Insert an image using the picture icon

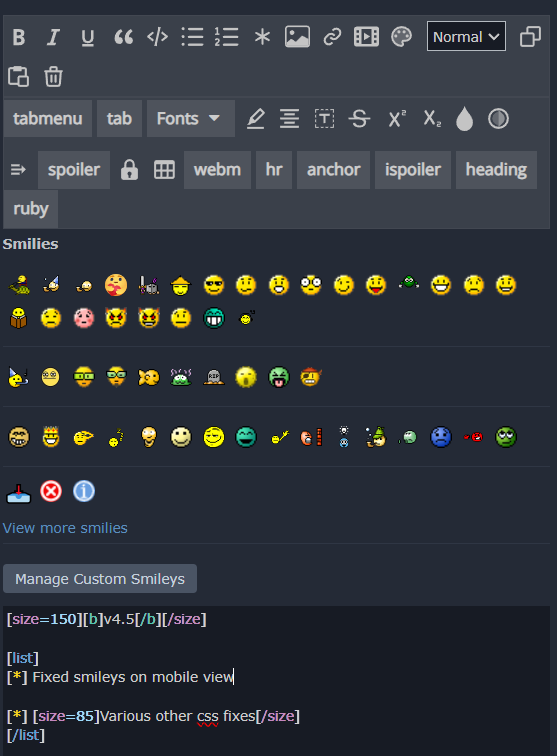(297, 37)
